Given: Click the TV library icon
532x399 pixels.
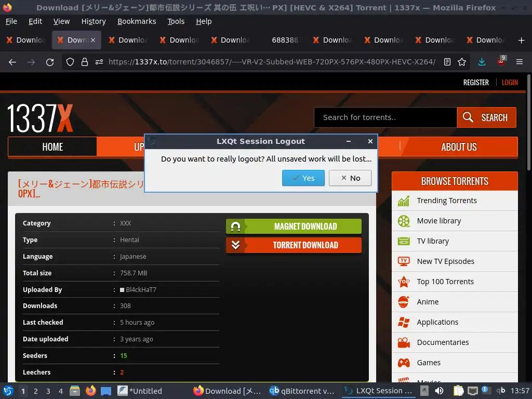Looking at the screenshot, I should [403, 241].
